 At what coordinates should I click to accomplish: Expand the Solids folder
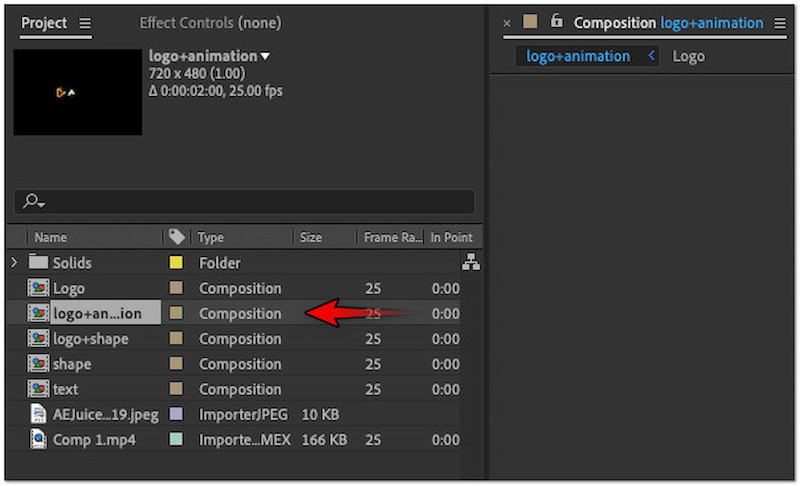pos(14,263)
